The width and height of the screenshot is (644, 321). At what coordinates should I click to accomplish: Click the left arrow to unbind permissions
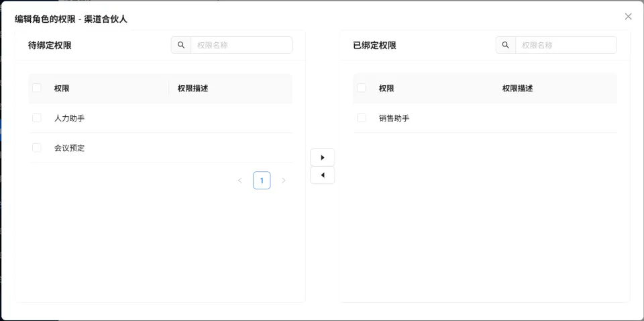[322, 175]
